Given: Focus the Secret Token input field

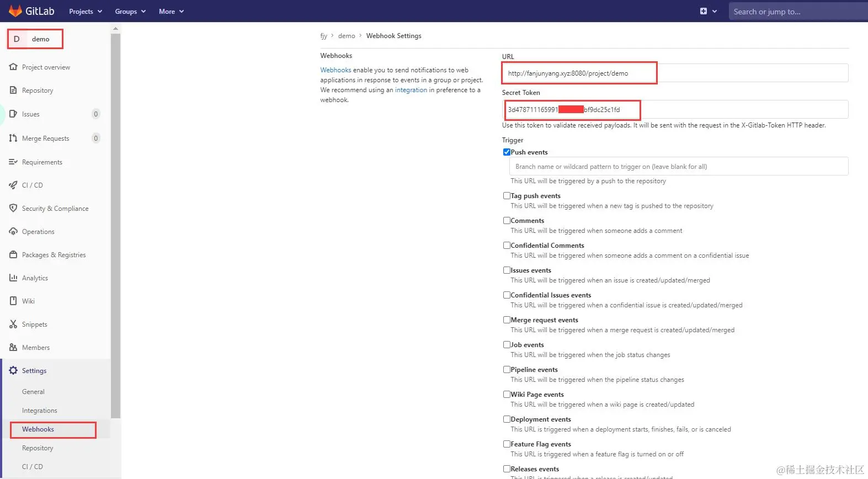Looking at the screenshot, I should [x=675, y=109].
